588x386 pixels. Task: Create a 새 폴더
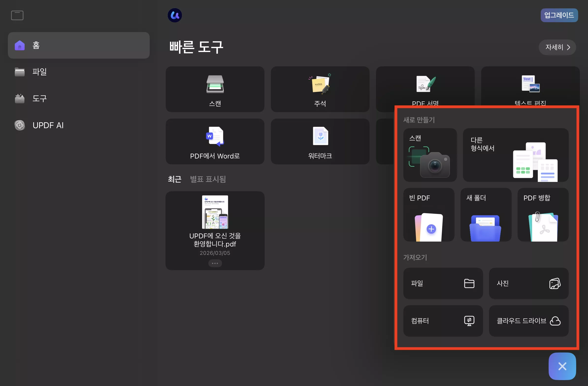(x=486, y=215)
